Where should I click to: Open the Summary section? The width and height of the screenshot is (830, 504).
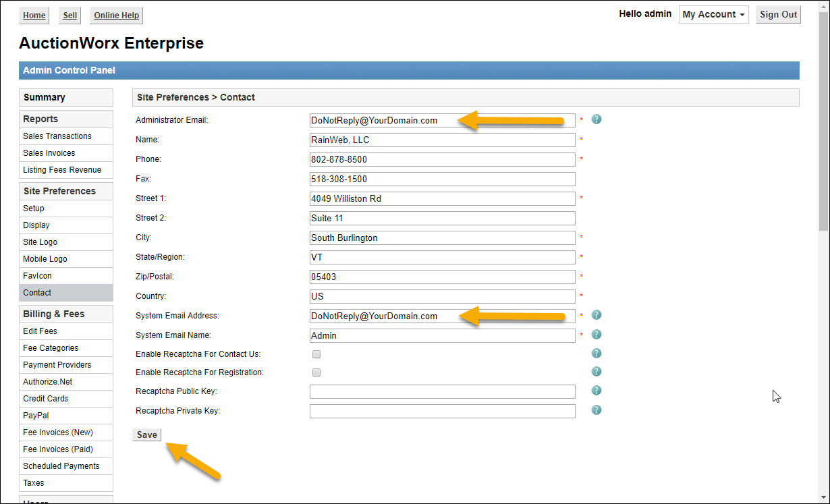pyautogui.click(x=66, y=97)
